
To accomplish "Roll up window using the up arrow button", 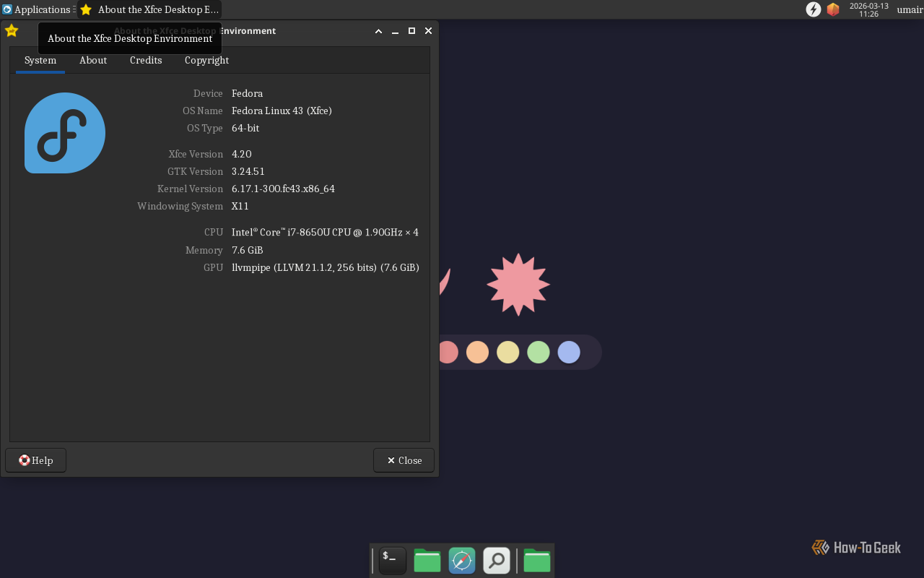I will [x=378, y=31].
